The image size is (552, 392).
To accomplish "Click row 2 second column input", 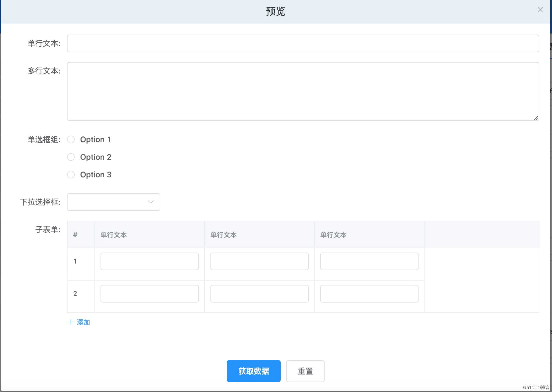I will tap(260, 294).
